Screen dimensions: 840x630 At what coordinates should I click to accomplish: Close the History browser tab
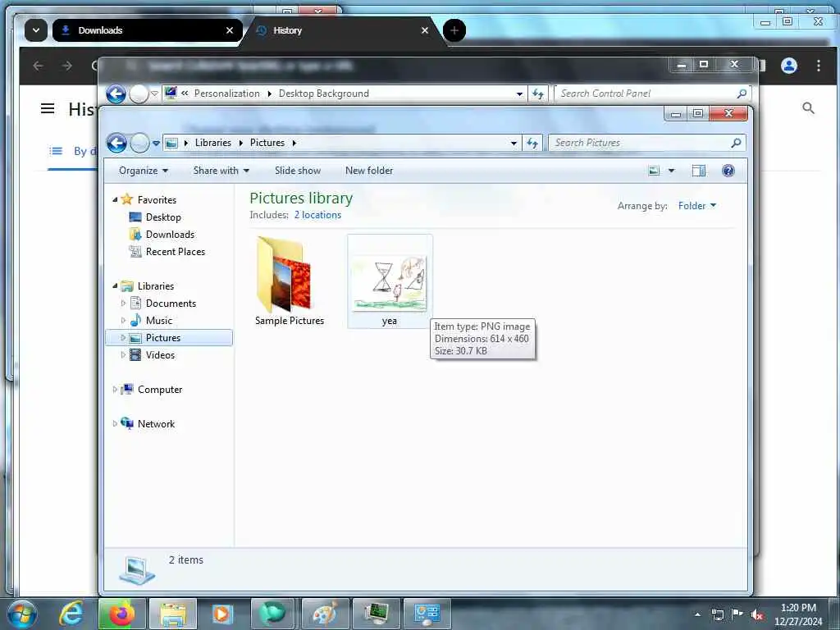[x=425, y=30]
